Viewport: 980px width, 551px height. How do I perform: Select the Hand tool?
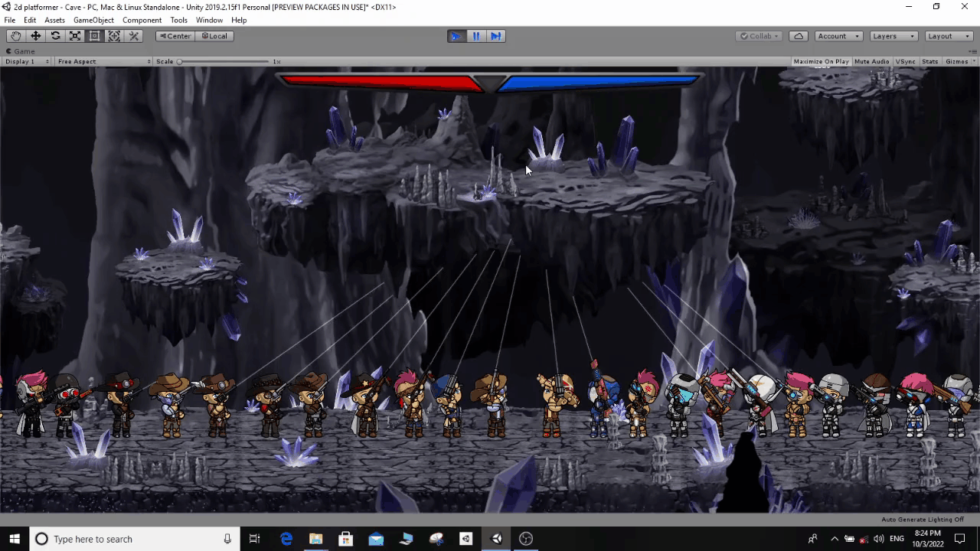point(15,36)
